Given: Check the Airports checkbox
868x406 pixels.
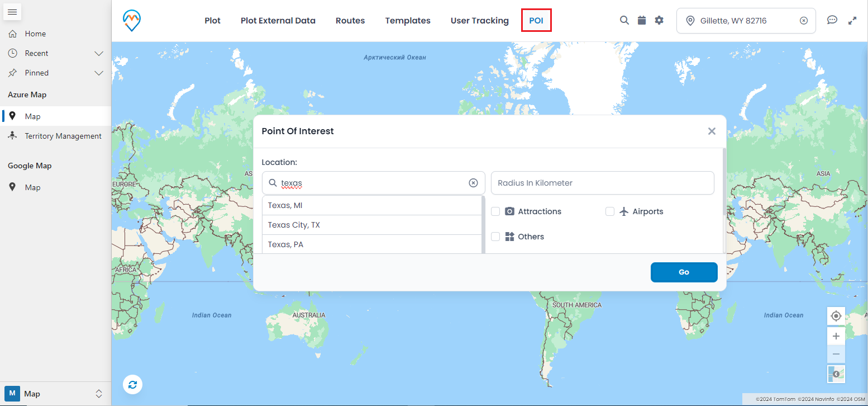Looking at the screenshot, I should tap(610, 211).
